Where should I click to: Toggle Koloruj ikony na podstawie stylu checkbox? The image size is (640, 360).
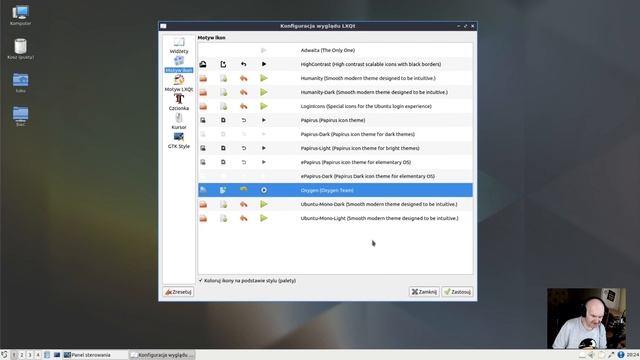pos(200,280)
